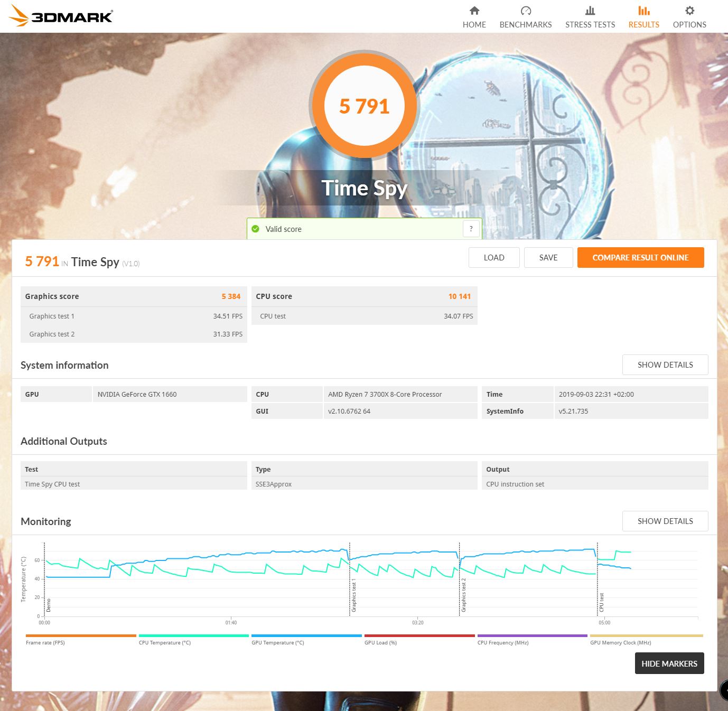
Task: Toggle GPU Temperature legend swatch
Action: click(306, 636)
